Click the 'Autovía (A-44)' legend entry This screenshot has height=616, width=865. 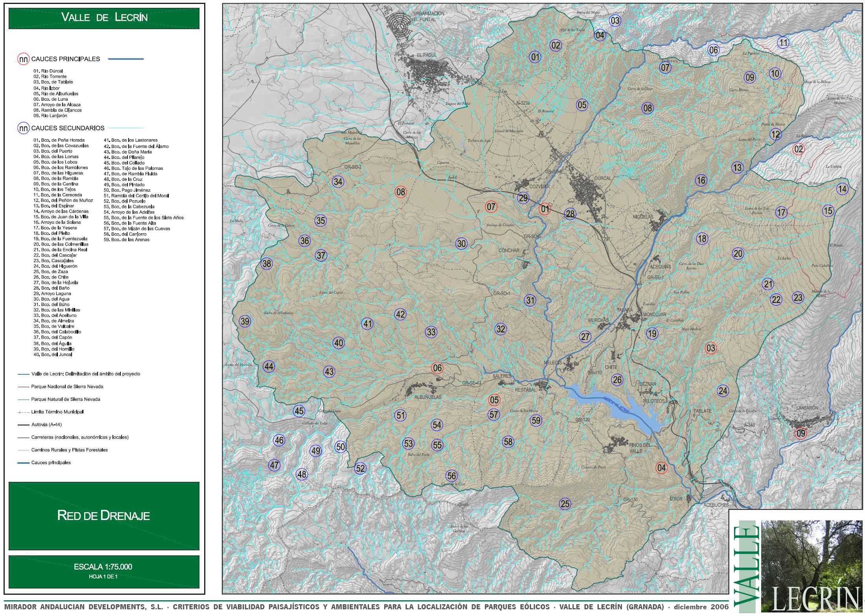[46, 424]
